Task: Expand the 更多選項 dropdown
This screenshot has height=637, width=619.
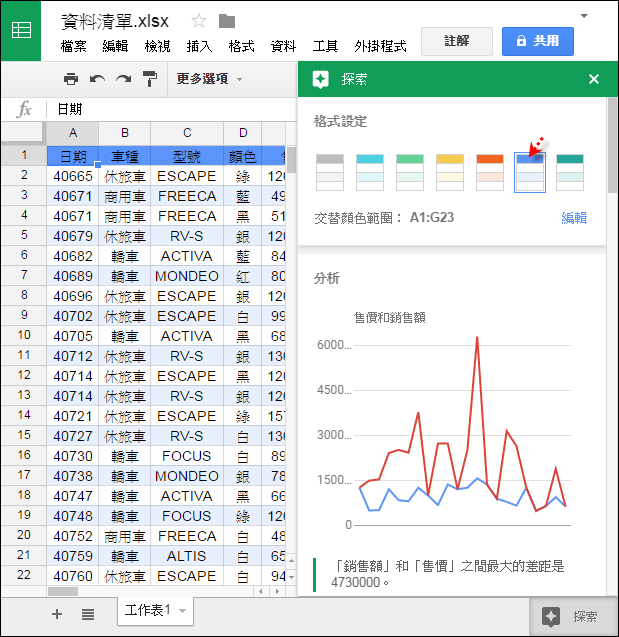Action: pos(209,79)
